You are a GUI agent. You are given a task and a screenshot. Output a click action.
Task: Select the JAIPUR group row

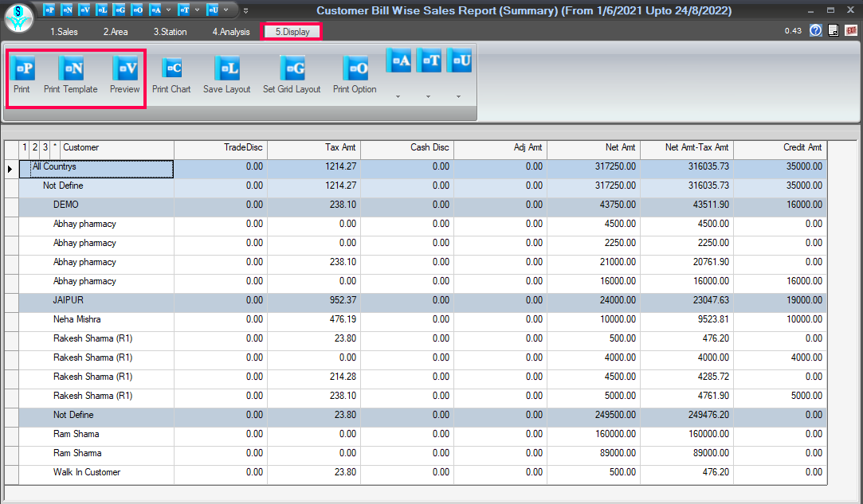[x=422, y=303]
